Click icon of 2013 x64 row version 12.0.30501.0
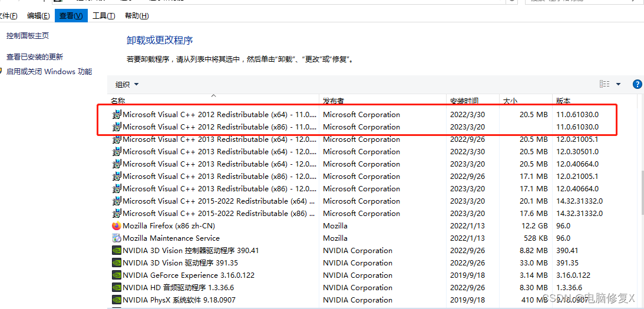This screenshot has width=644, height=309. 117,151
